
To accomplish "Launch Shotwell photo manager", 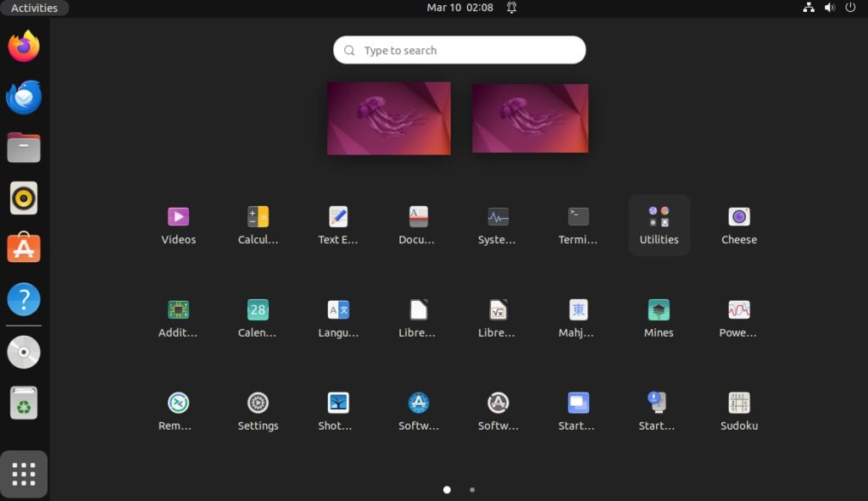I will pos(337,403).
